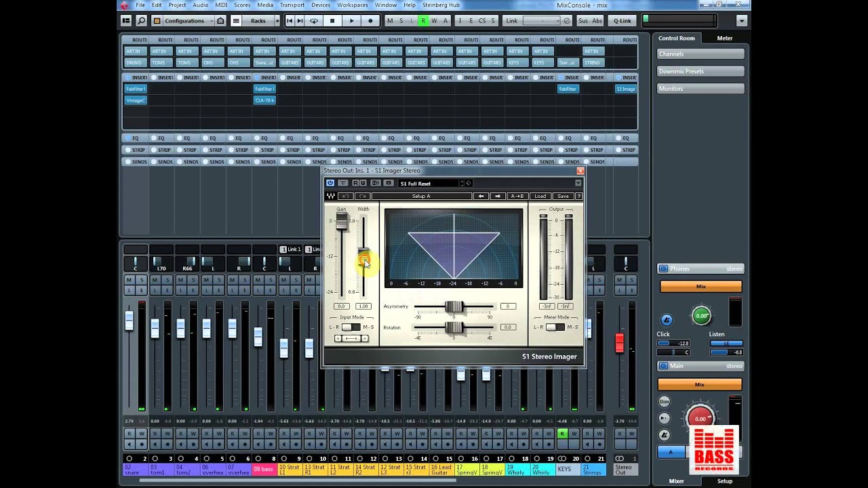The height and width of the screenshot is (488, 868).
Task: Click the Cubase application logo icon
Action: tap(125, 5)
